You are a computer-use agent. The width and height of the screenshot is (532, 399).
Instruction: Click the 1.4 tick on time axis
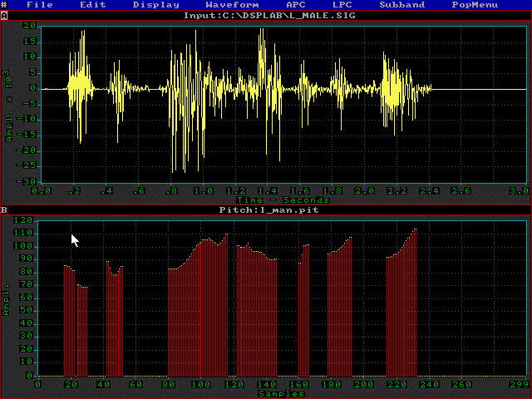pos(268,191)
